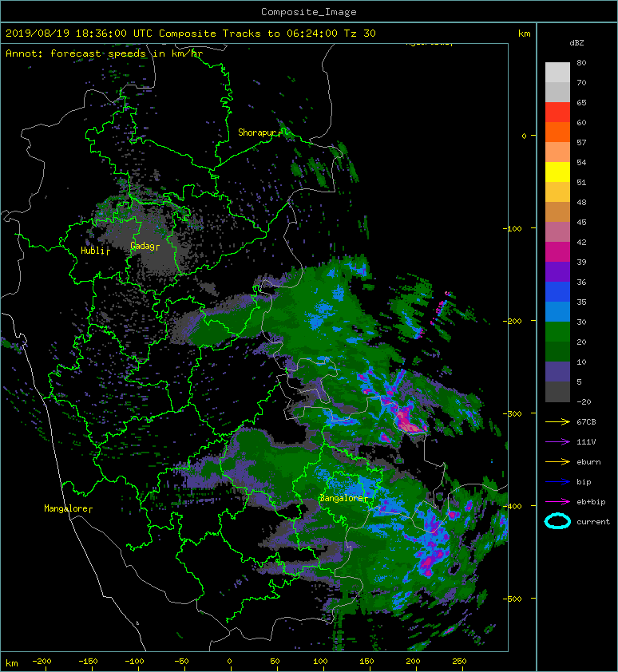Click the -300 km vertical axis tick

coord(513,413)
